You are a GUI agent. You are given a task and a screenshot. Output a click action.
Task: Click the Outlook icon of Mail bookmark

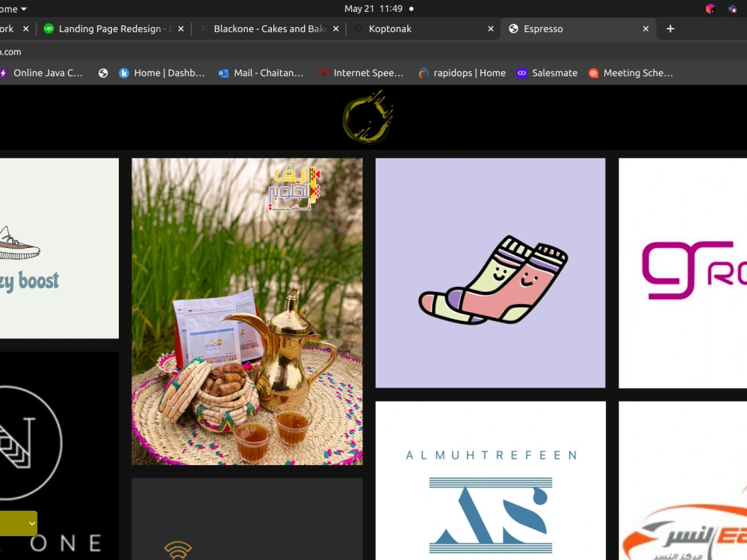pyautogui.click(x=223, y=73)
